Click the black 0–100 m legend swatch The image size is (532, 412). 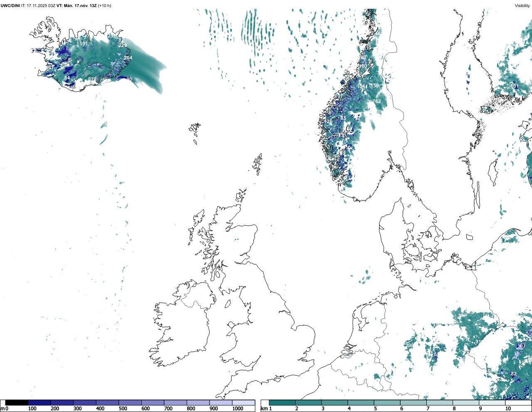pos(17,402)
